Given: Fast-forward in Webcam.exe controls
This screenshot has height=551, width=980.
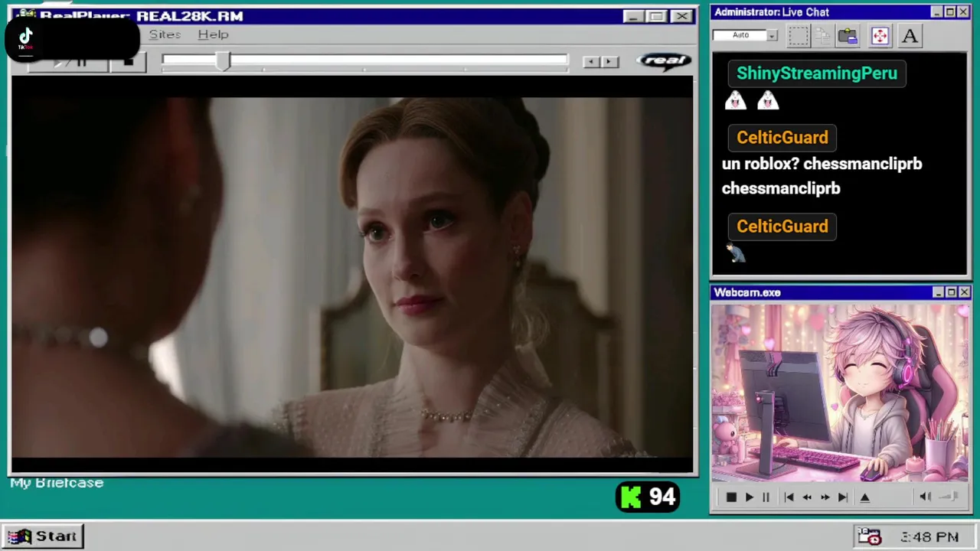Looking at the screenshot, I should click(825, 497).
